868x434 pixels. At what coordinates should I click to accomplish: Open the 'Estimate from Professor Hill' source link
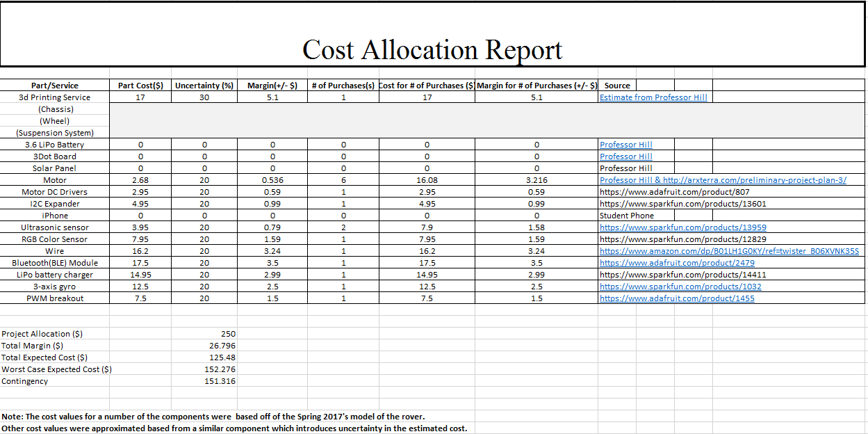(653, 97)
